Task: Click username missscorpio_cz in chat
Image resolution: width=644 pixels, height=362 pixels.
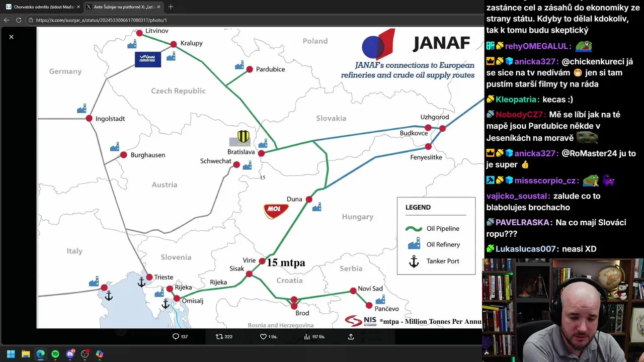Action: (545, 180)
